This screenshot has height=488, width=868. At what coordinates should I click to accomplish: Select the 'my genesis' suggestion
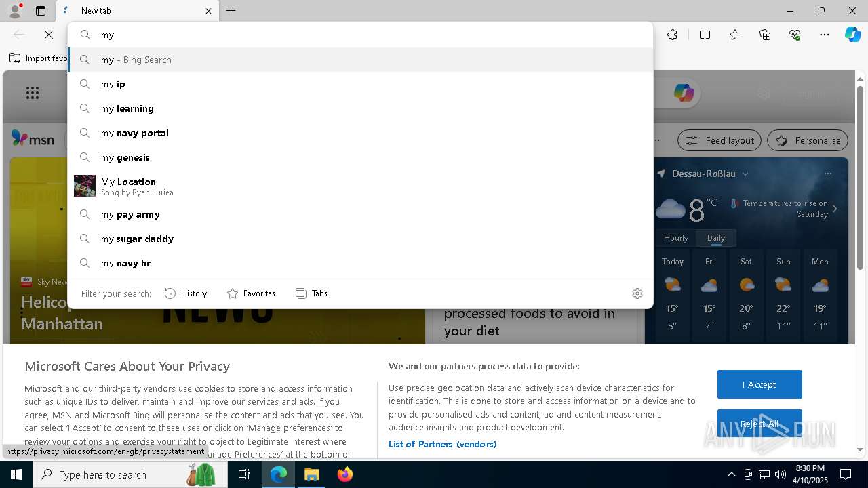360,157
